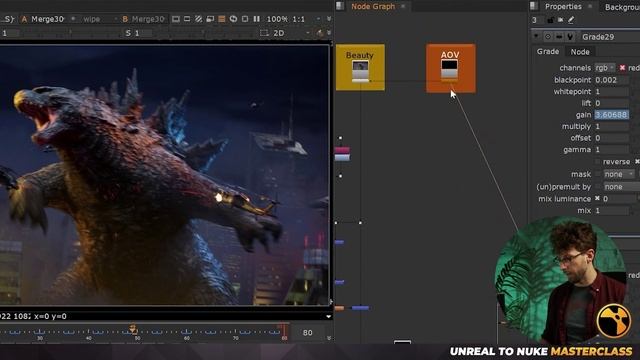
Task: Click the lift value field
Action: [x=611, y=103]
